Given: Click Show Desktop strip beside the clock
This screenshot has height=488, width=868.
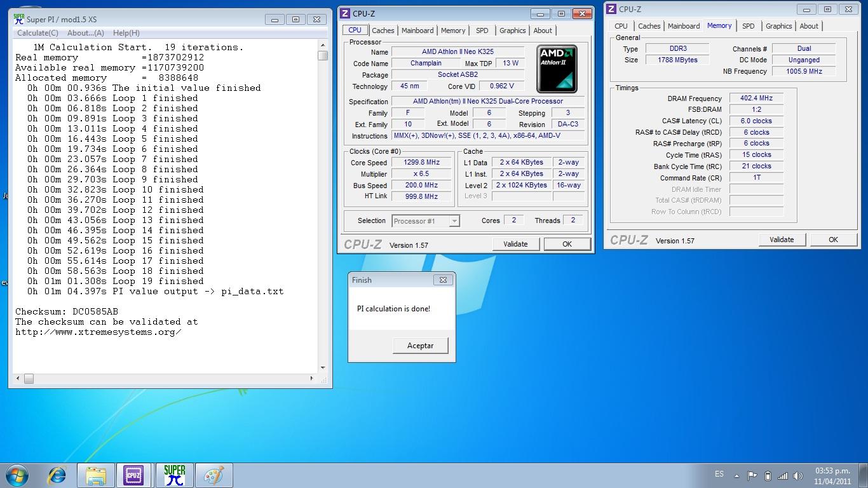Looking at the screenshot, I should pos(864,476).
